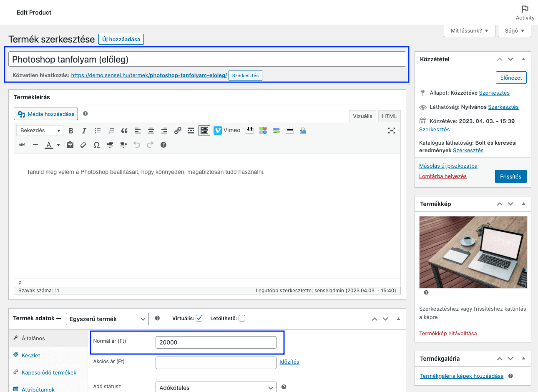Open the Bekezdés paragraph format dropdown
The height and width of the screenshot is (392, 538).
40,131
